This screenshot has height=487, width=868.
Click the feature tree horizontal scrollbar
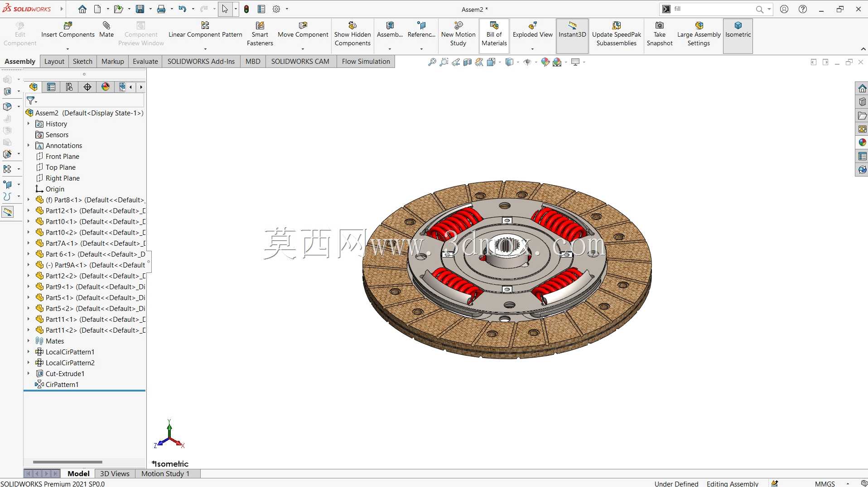[x=68, y=462]
